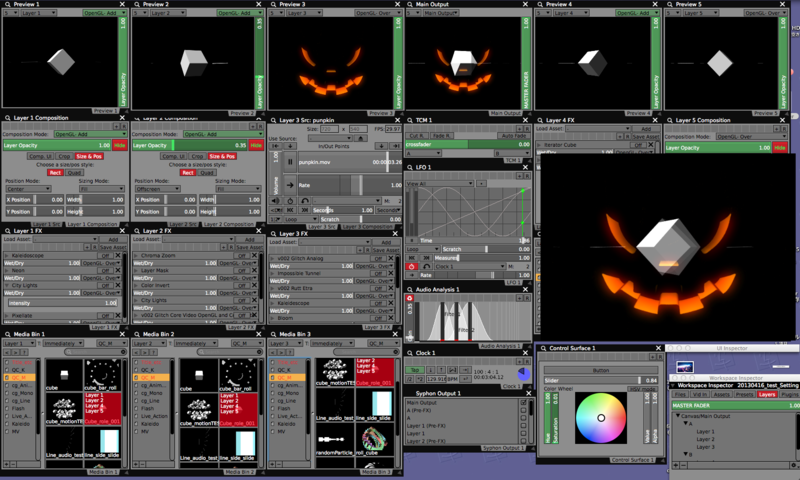Click the down arrow button in Clock 1
Screen dimensions: 800x480
430,370
